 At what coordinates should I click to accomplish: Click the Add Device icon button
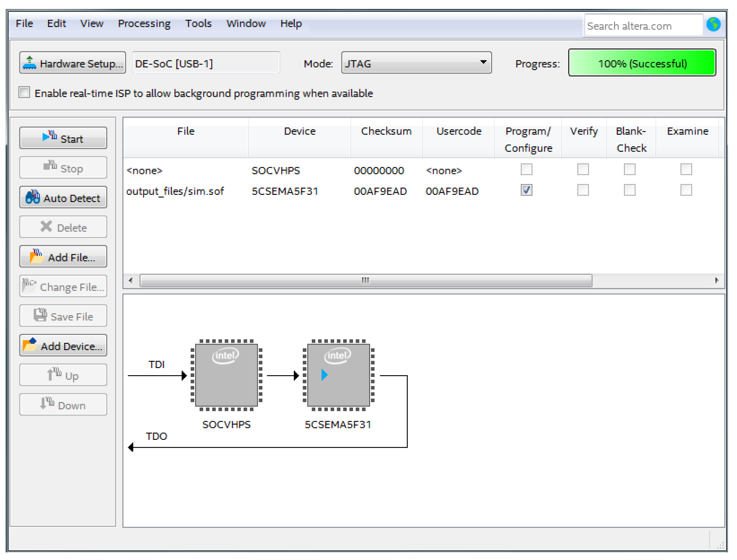(x=63, y=346)
